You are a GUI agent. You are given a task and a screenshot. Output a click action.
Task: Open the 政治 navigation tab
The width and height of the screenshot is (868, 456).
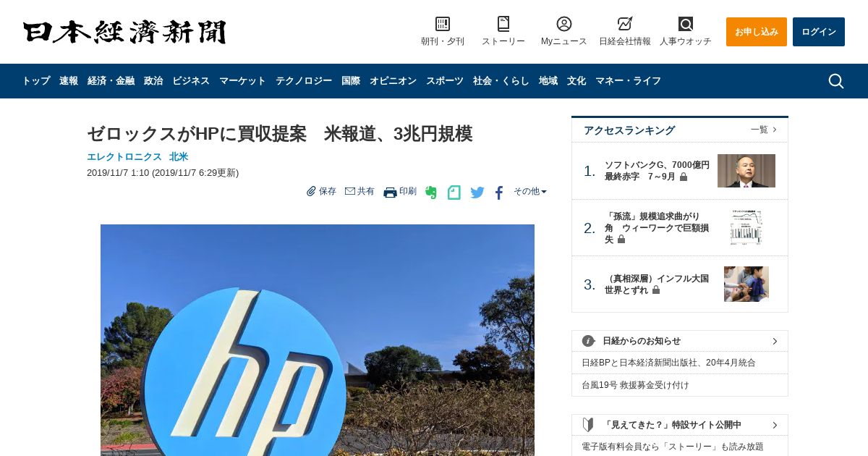153,81
